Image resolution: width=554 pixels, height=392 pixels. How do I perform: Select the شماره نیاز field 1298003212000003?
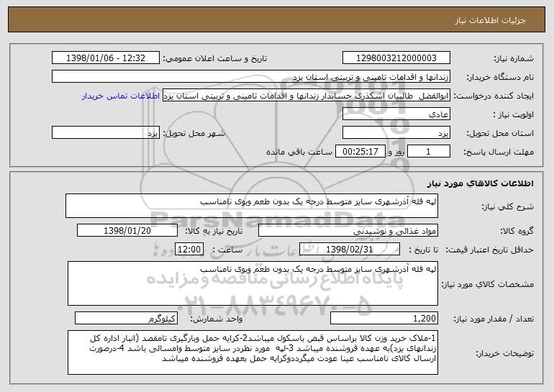396,58
